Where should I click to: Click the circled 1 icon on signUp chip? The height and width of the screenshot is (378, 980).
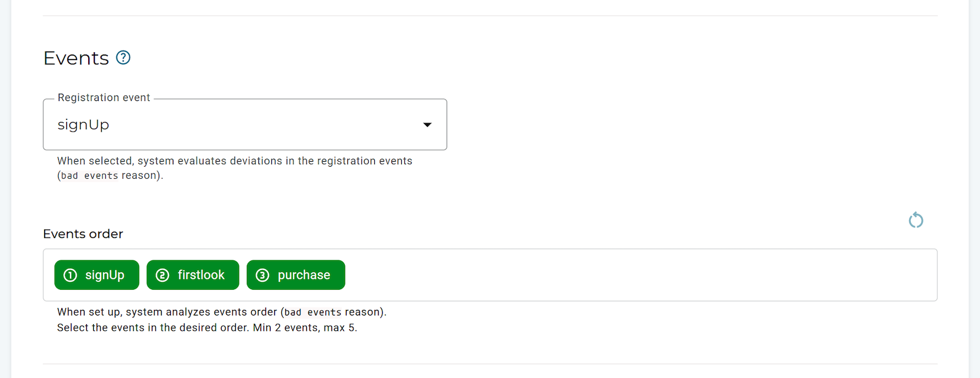tap(70, 275)
